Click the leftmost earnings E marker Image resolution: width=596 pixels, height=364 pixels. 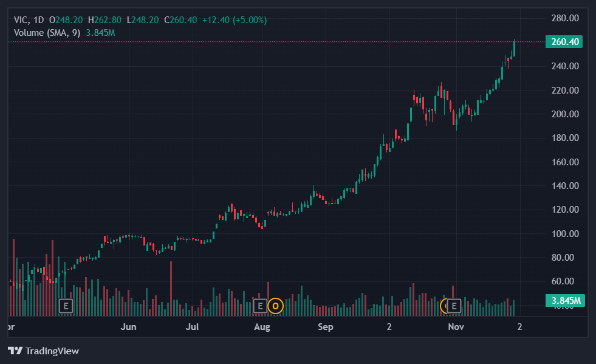pos(66,306)
